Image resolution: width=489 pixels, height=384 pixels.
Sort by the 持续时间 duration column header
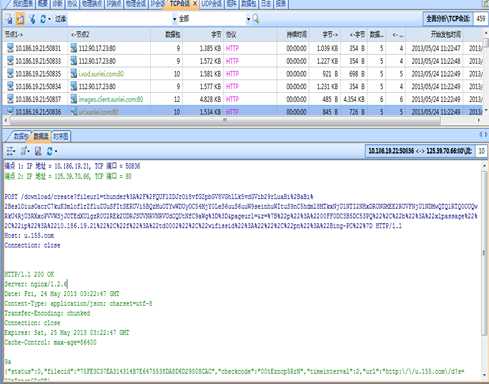tap(293, 34)
